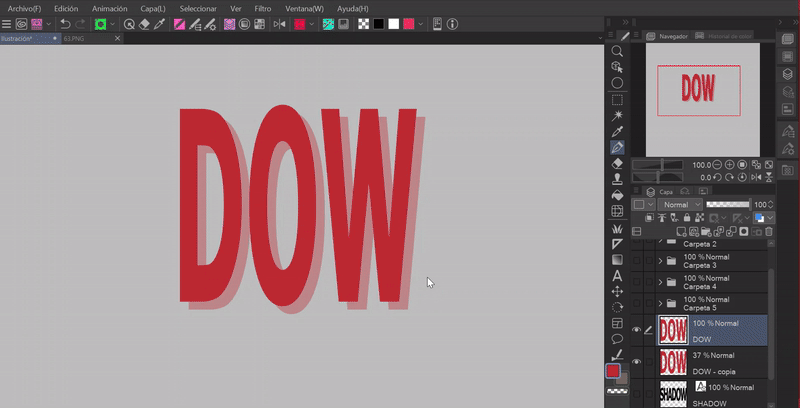Expand the Carpeta 3 folder
Viewport: 800px width, 408px height.
660,261
